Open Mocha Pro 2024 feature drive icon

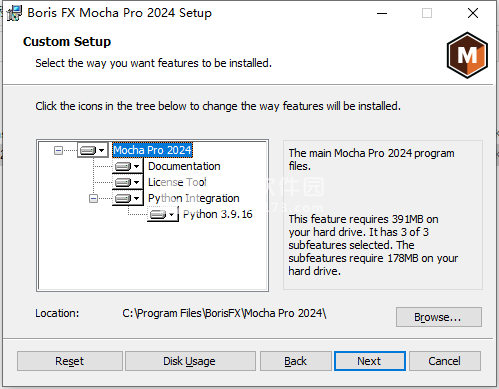93,150
